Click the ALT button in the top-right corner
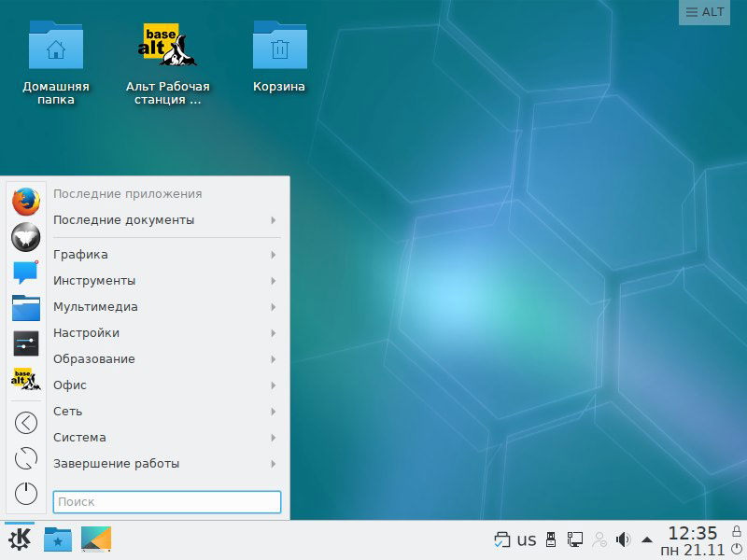Image resolution: width=747 pixels, height=560 pixels. click(703, 12)
